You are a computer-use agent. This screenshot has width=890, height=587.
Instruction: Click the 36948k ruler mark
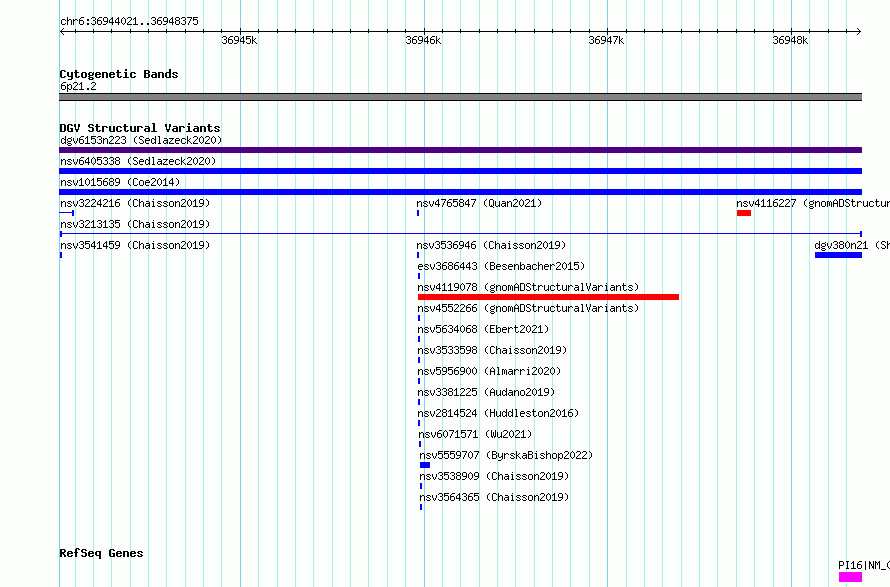pyautogui.click(x=790, y=40)
